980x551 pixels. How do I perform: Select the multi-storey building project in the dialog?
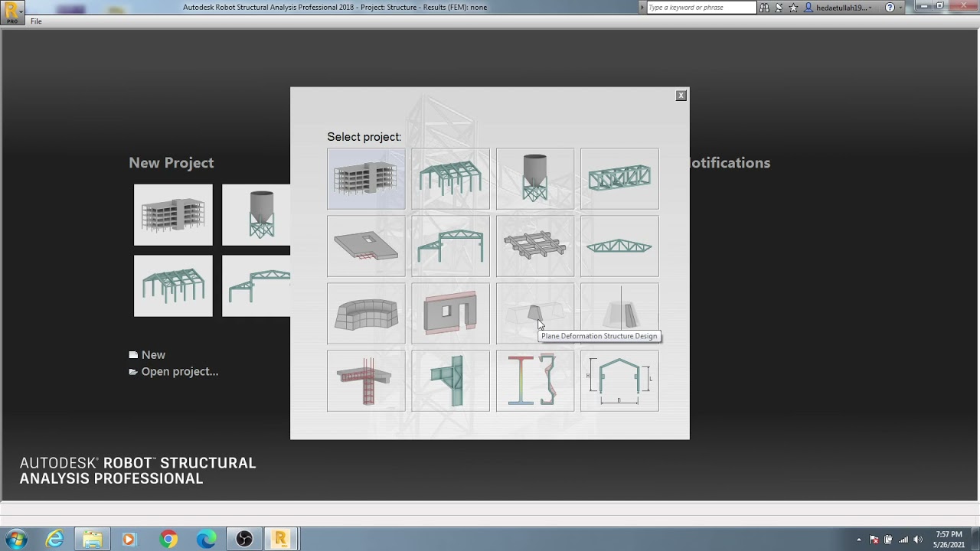(366, 178)
